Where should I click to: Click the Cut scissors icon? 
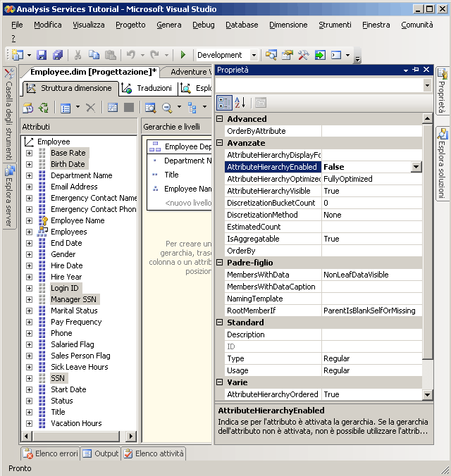click(x=78, y=55)
